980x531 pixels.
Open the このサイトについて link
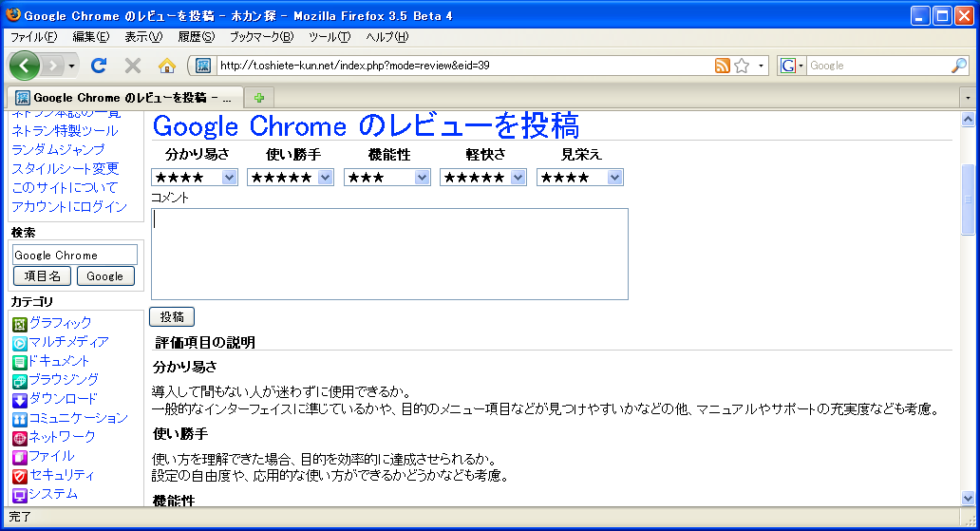click(x=65, y=188)
